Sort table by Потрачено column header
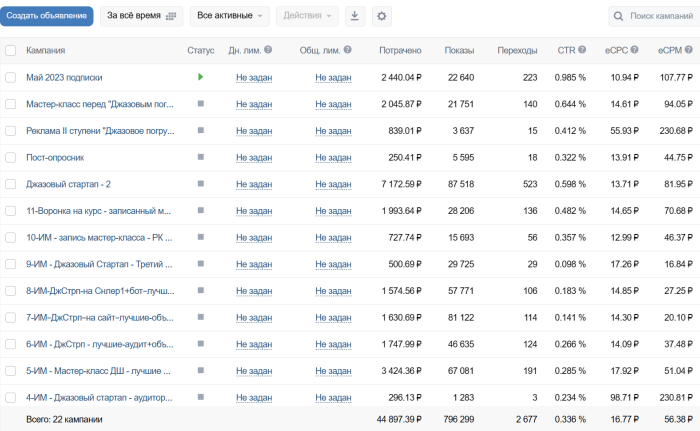This screenshot has width=700, height=431. 400,50
